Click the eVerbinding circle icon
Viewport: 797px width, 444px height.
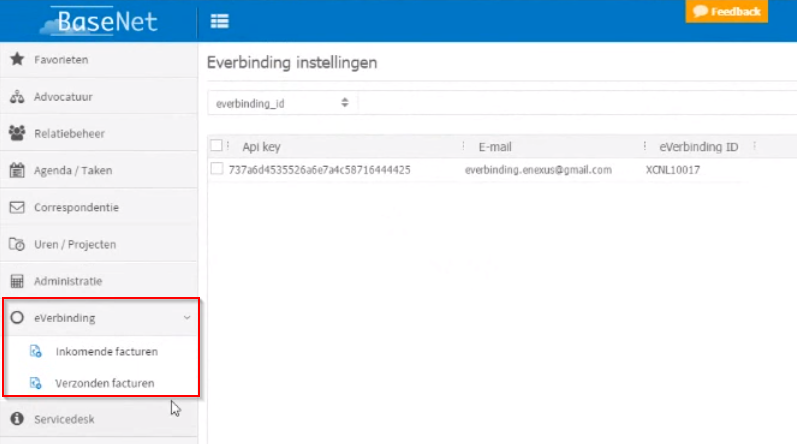point(17,318)
